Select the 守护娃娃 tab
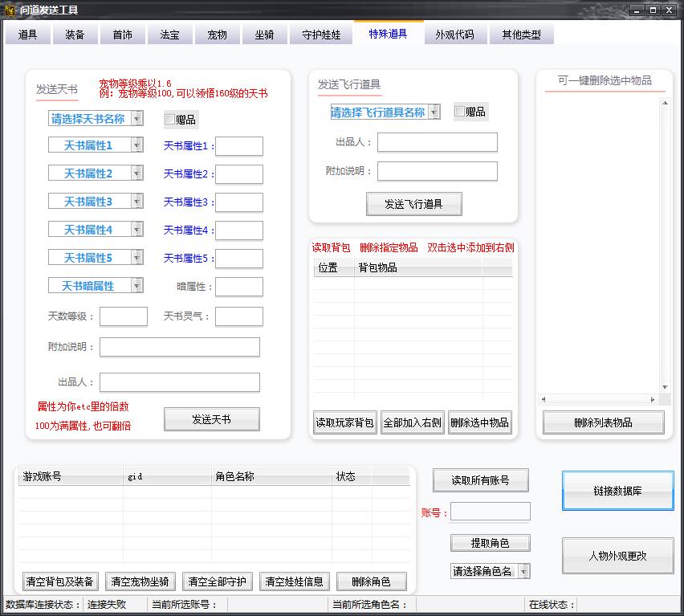 321,35
